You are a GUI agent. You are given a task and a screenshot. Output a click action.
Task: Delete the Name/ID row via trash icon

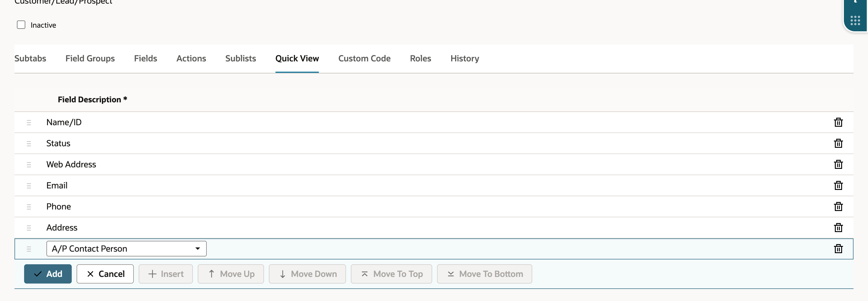tap(838, 122)
